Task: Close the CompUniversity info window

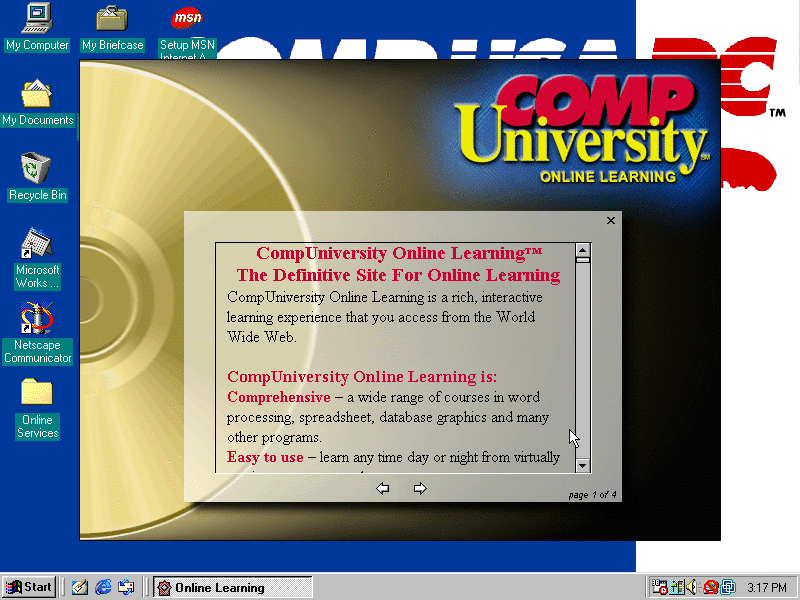Action: [x=610, y=220]
